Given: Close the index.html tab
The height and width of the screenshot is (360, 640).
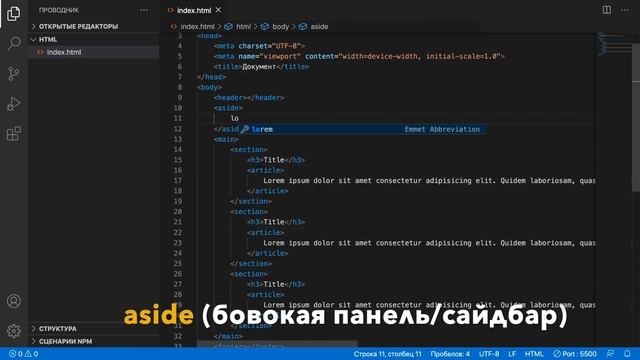Looking at the screenshot, I should click(219, 10).
